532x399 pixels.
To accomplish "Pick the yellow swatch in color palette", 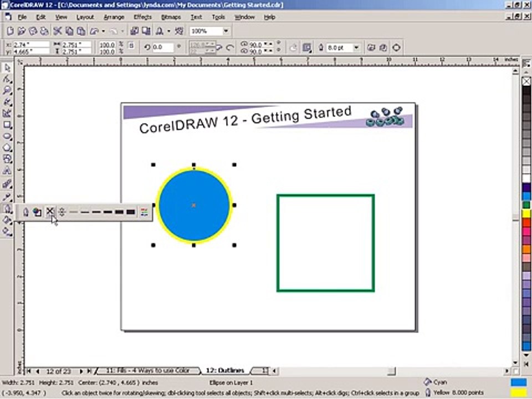I will coord(526,214).
